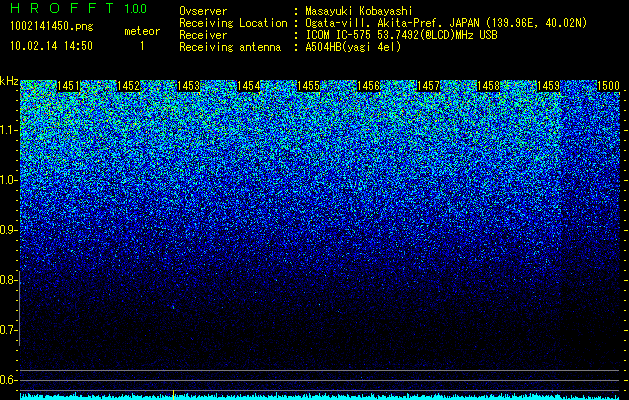The width and height of the screenshot is (629, 400).
Task: Click the 0.7 frequency axis label
Action: point(8,330)
